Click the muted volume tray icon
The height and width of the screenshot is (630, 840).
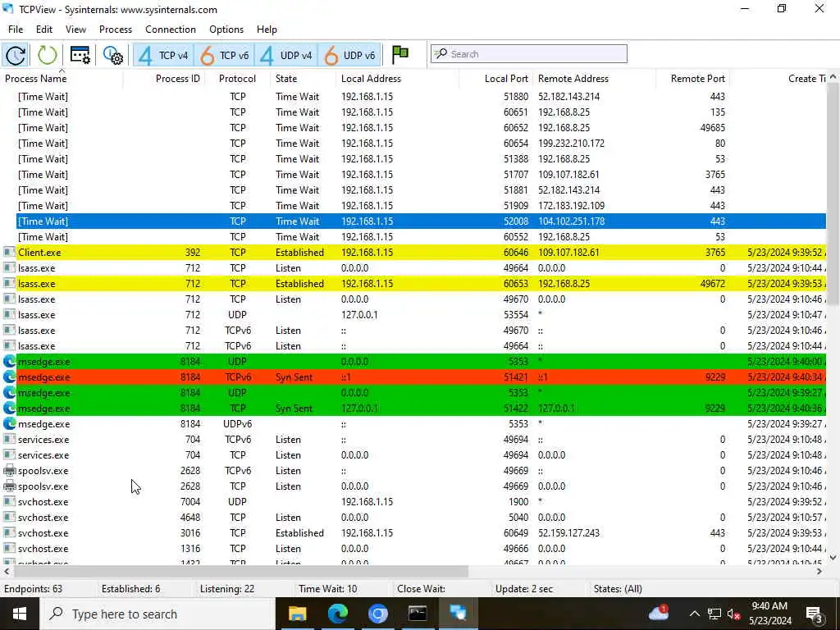coord(733,614)
